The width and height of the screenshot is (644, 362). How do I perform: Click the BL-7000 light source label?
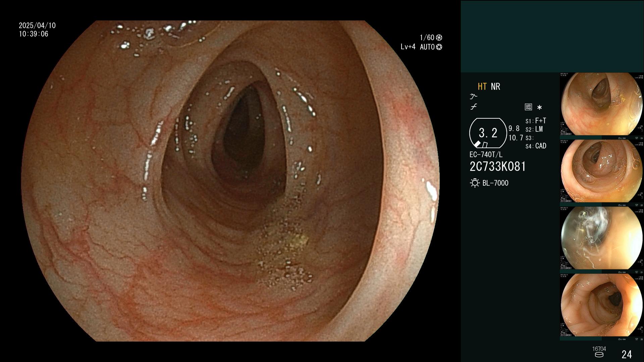click(x=495, y=183)
